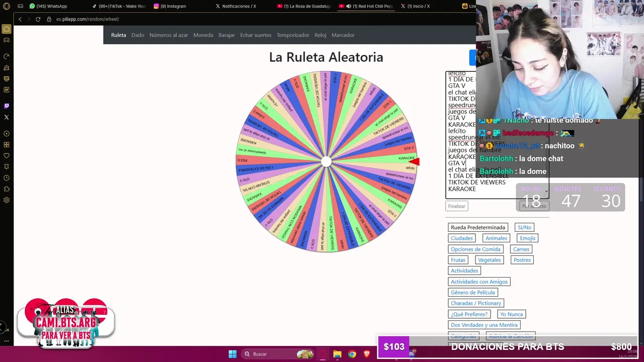The height and width of the screenshot is (362, 644).
Task: Load the Frutas wheel preset
Action: pos(458,260)
